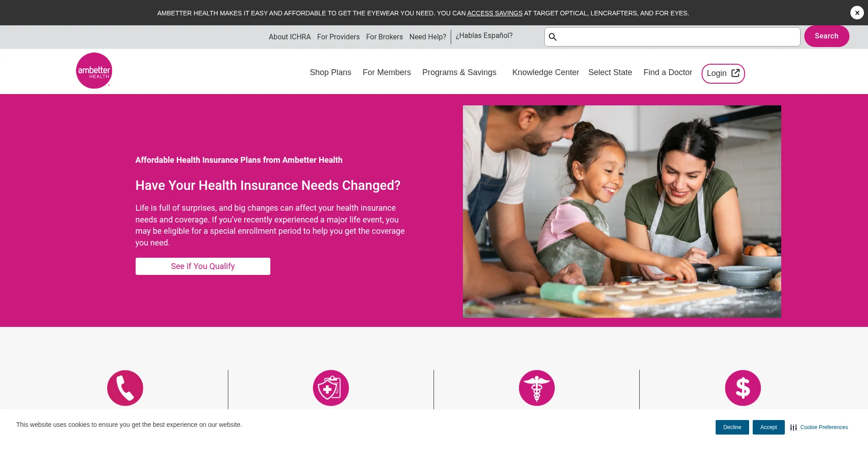
Task: Accept the website cookies
Action: click(769, 427)
